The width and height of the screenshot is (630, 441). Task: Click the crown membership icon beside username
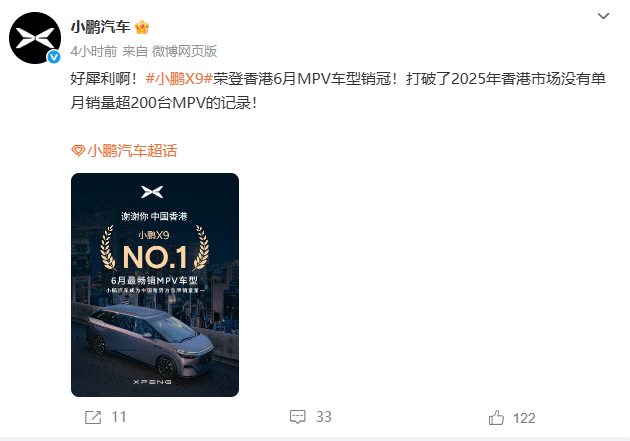point(142,27)
